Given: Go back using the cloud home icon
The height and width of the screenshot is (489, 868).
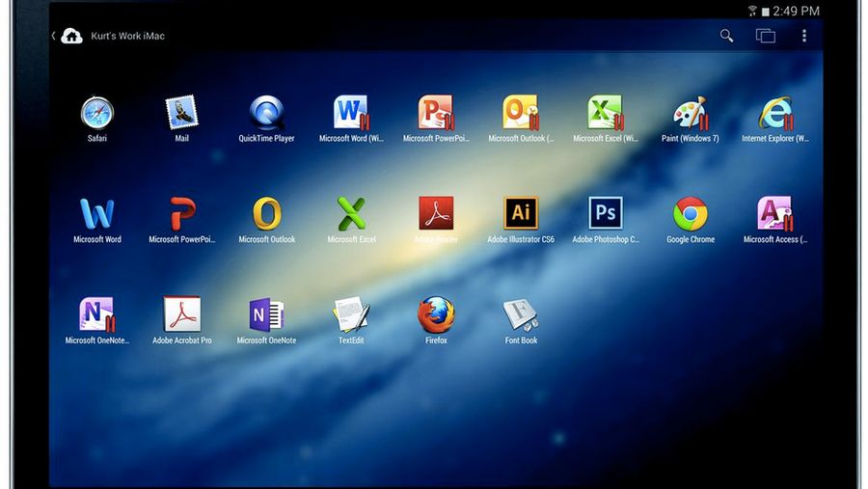Looking at the screenshot, I should 71,36.
